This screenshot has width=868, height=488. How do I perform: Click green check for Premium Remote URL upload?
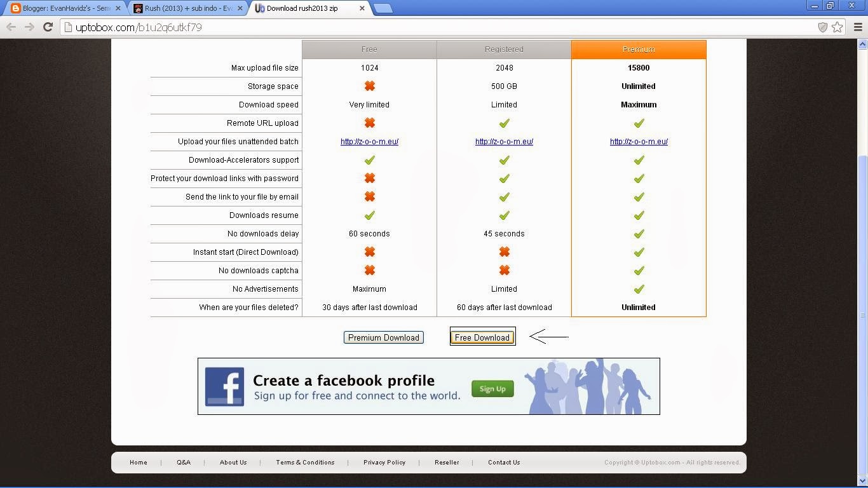(639, 123)
